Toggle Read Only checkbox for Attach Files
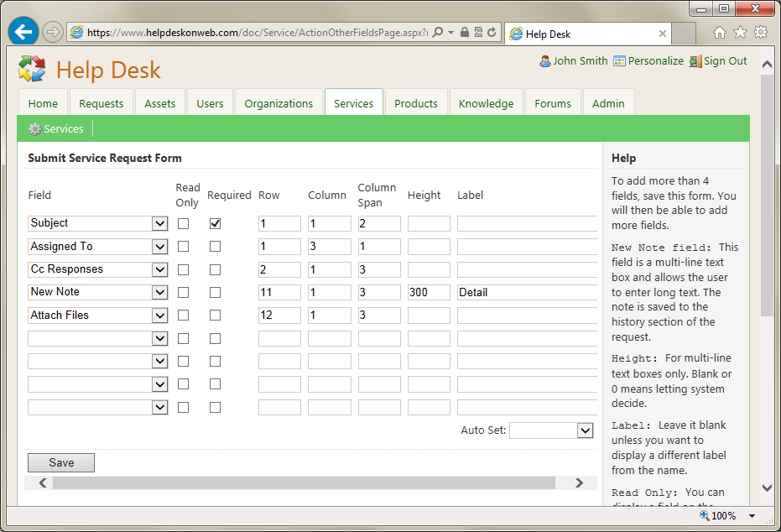Viewport: 781px width, 532px height. click(x=183, y=316)
